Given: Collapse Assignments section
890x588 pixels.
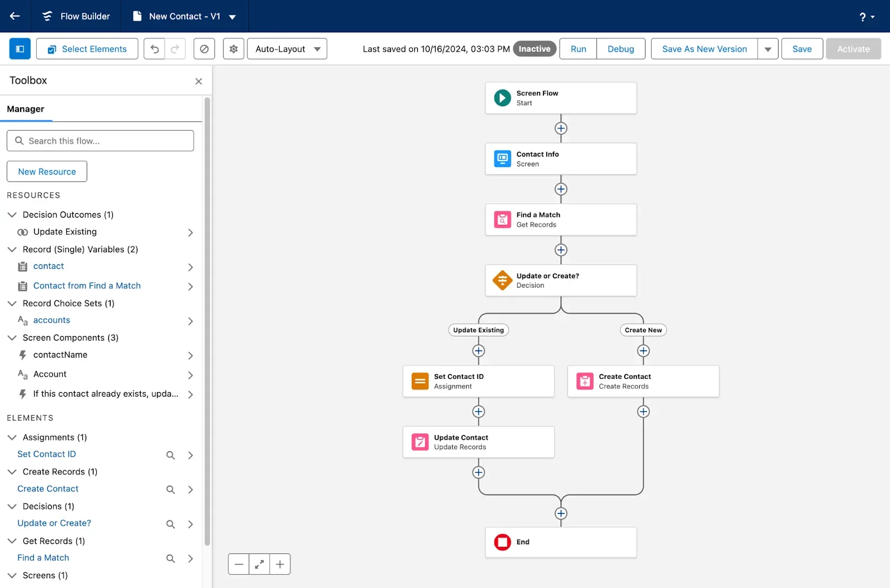Looking at the screenshot, I should [x=12, y=437].
